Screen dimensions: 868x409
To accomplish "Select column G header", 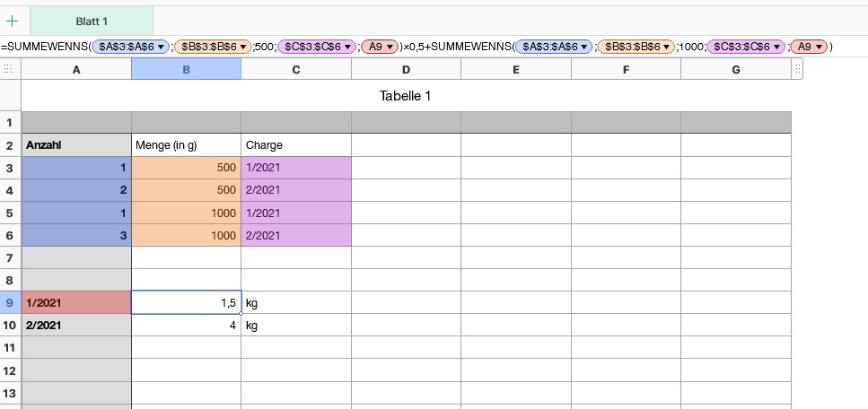I will pyautogui.click(x=736, y=69).
